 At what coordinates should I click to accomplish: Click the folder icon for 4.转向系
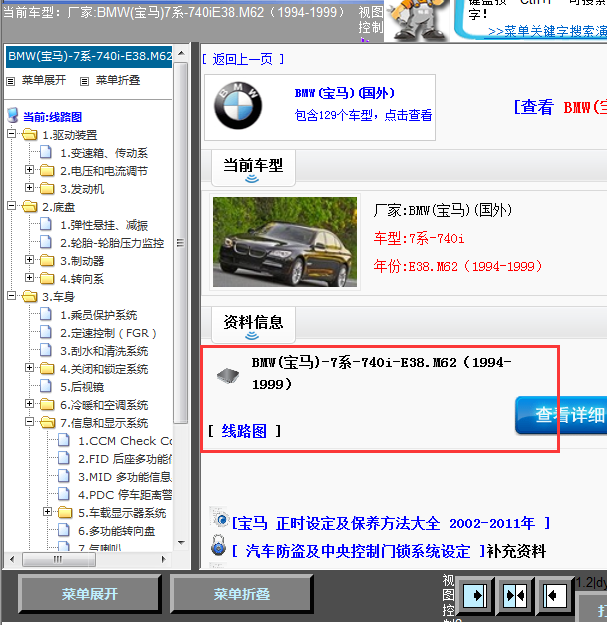pyautogui.click(x=47, y=278)
